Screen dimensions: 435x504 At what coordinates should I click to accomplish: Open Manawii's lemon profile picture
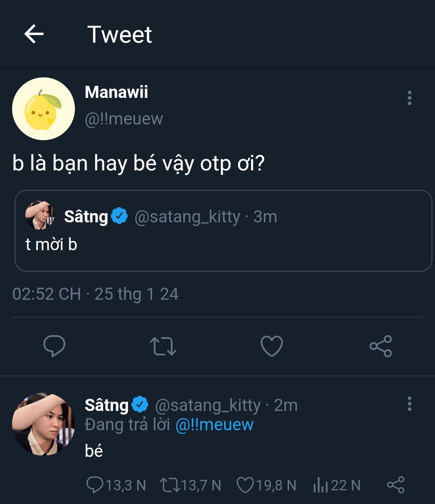coord(43,109)
